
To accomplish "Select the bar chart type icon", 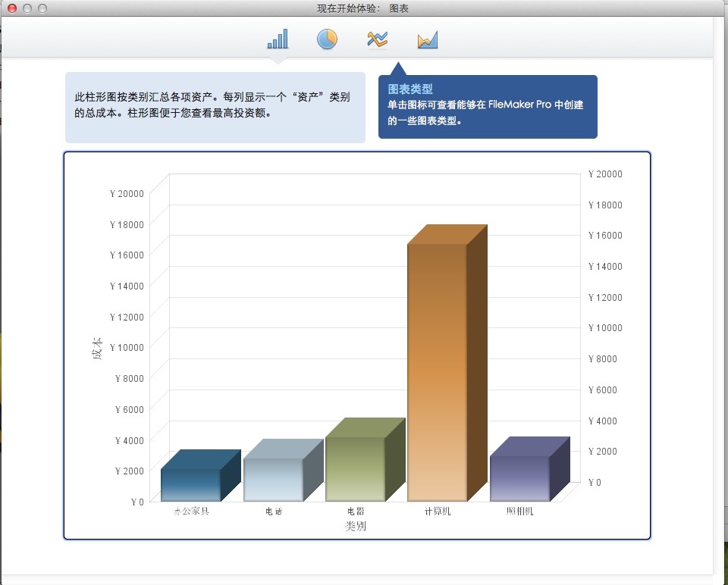I will 278,39.
